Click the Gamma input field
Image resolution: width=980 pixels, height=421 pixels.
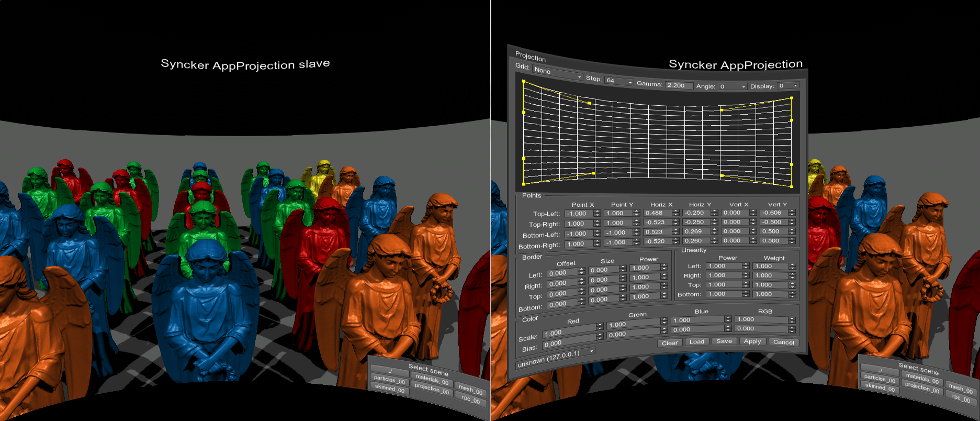[679, 85]
